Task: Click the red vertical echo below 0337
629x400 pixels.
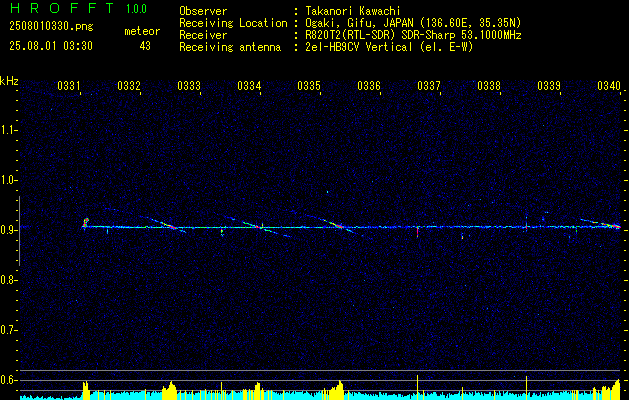Action: pos(418,231)
